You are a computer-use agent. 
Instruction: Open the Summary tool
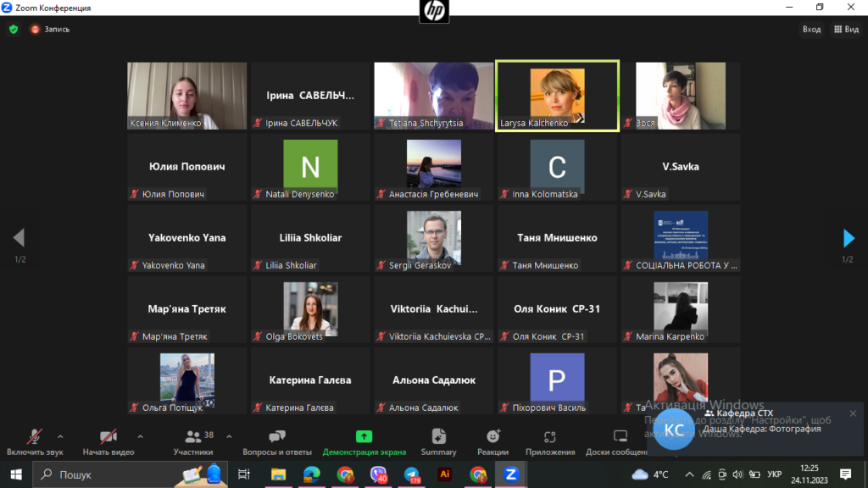pos(438,441)
